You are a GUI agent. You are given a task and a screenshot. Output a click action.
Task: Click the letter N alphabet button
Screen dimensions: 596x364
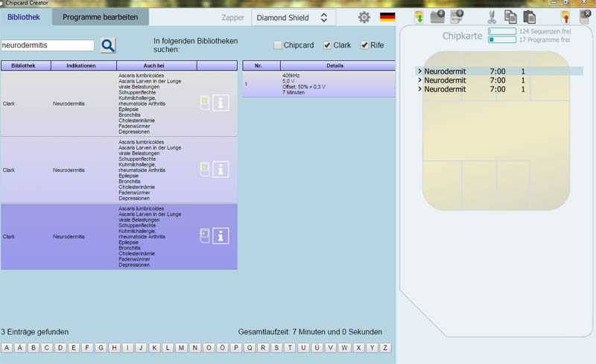(194, 348)
